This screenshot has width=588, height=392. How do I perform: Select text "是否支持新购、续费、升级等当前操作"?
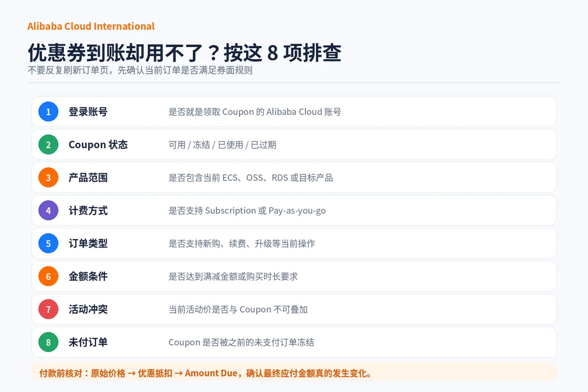click(242, 243)
